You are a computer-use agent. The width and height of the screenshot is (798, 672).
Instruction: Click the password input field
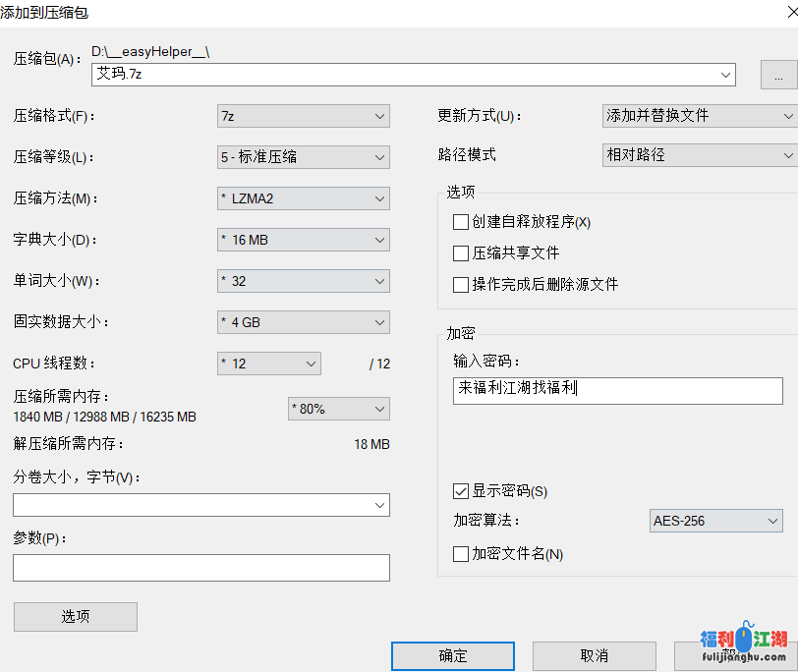618,390
